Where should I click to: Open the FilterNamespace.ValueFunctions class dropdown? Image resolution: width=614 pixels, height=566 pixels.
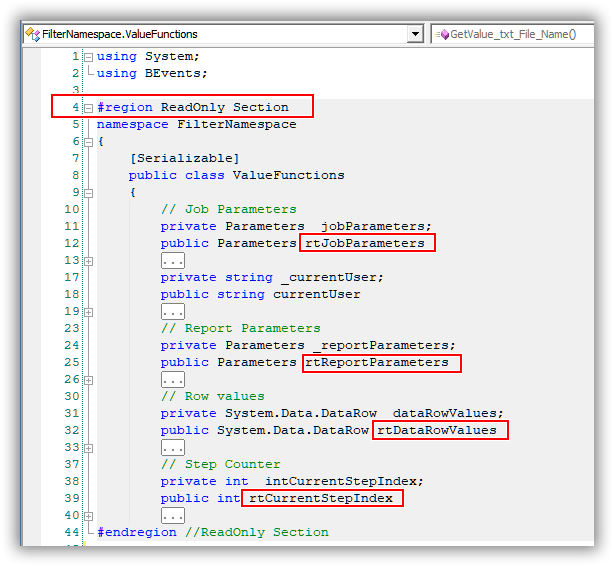click(414, 34)
